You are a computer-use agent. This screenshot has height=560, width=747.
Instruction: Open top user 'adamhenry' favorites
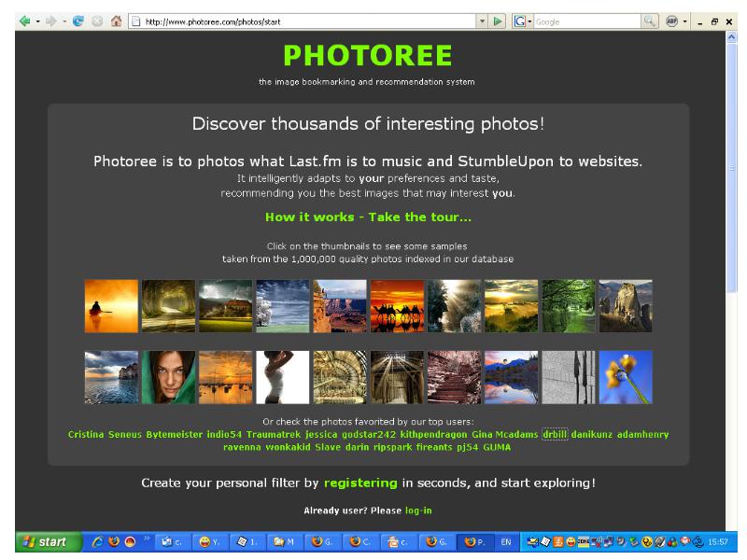click(642, 434)
